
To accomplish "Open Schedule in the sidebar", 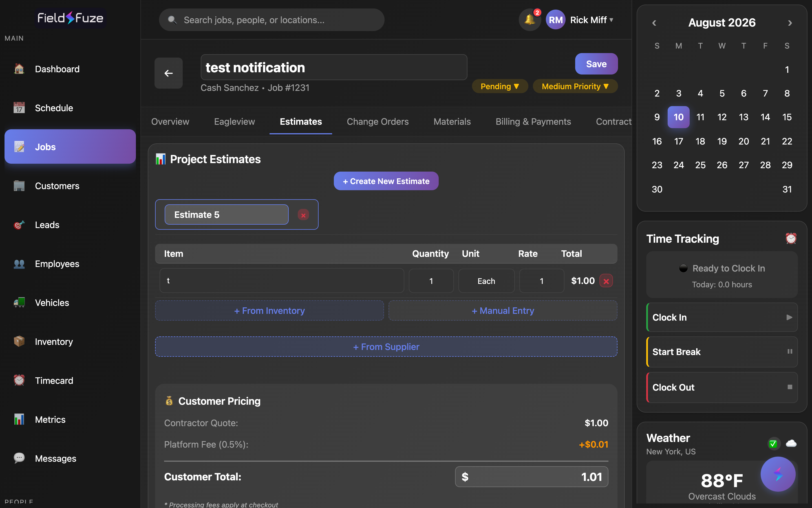I will point(70,108).
